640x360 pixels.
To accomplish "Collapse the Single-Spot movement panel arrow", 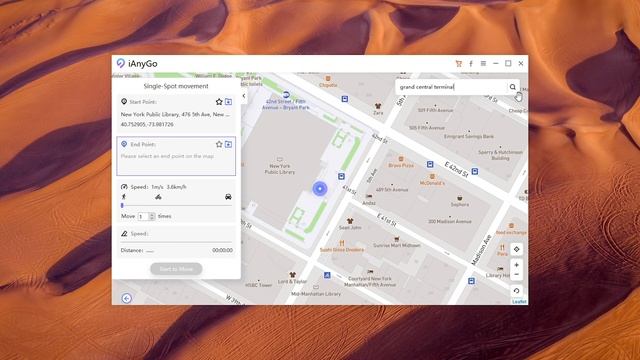I will pos(244,96).
